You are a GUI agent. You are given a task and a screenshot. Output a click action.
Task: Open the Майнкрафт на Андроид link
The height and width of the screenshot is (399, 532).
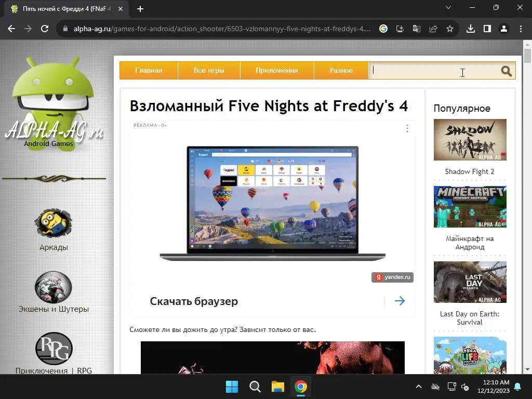click(470, 243)
